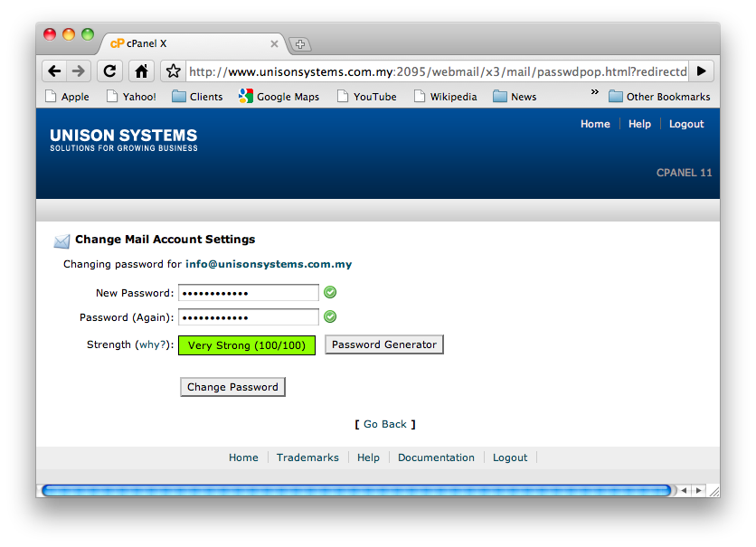Expand the overflow bookmarks chevron
The width and height of the screenshot is (756, 547).
594,92
